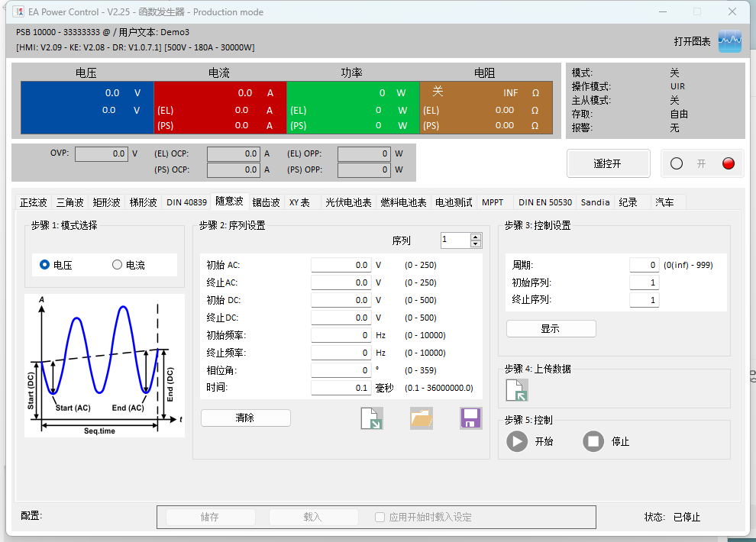This screenshot has width=756, height=542.
Task: Open the 光伏电池表 tab
Action: coord(348,202)
